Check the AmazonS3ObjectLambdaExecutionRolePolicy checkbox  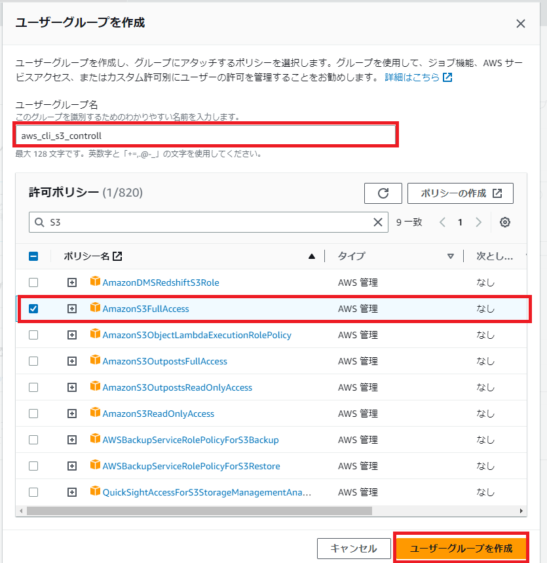click(33, 335)
